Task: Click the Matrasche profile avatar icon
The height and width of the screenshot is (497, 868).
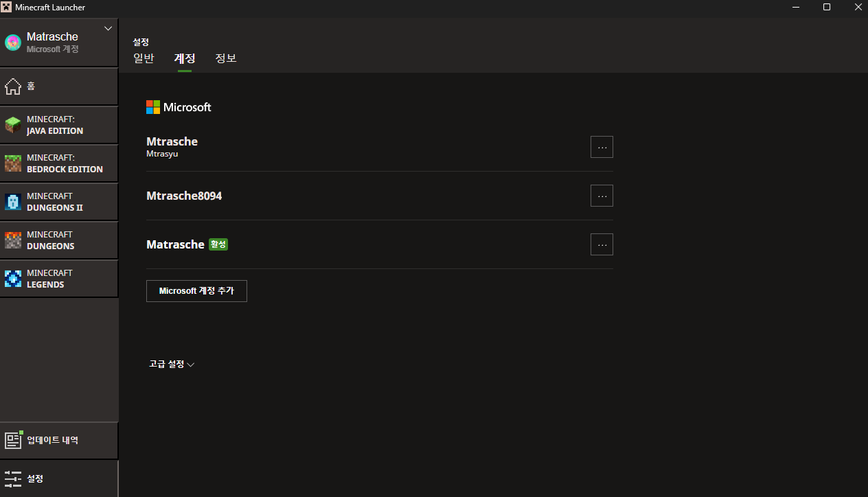Action: [13, 43]
